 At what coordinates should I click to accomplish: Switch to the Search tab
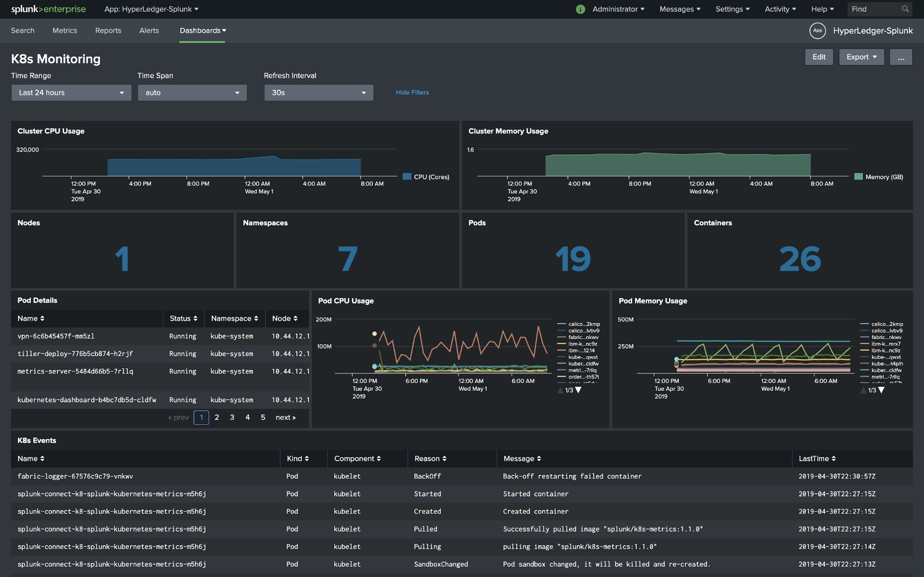pos(23,30)
